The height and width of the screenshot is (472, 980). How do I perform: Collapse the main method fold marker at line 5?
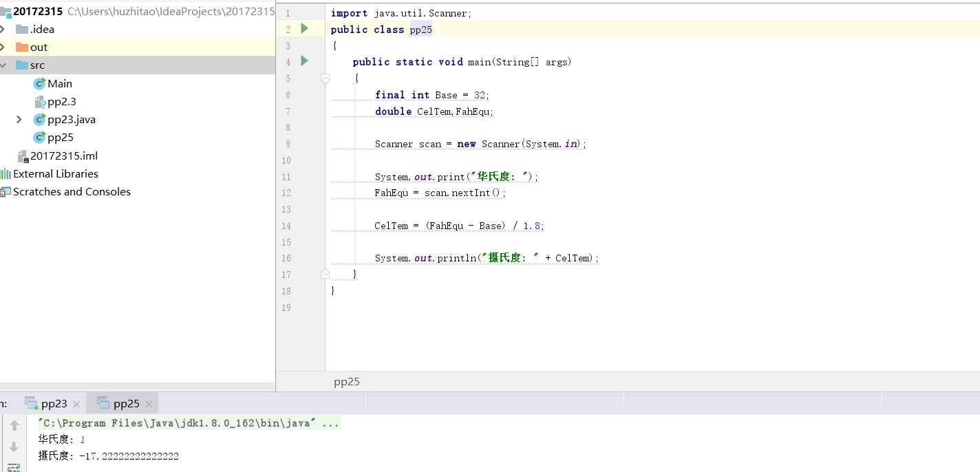326,79
